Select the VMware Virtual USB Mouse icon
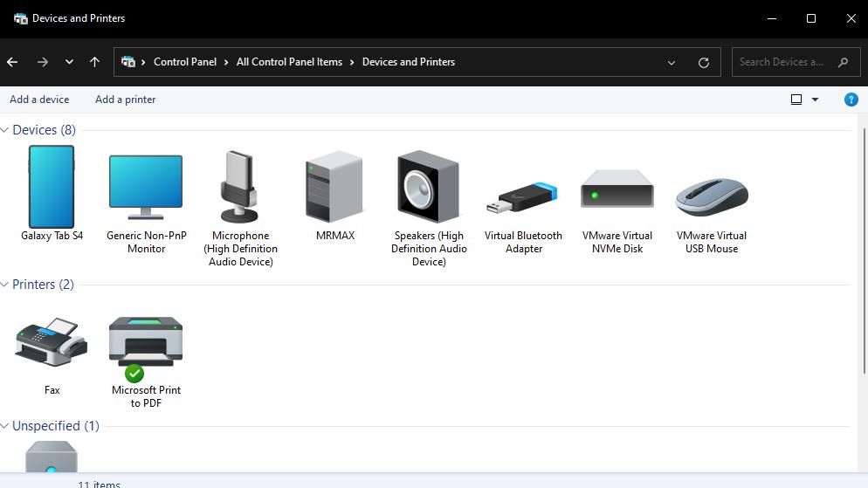Viewport: 868px width, 488px height. 712,197
